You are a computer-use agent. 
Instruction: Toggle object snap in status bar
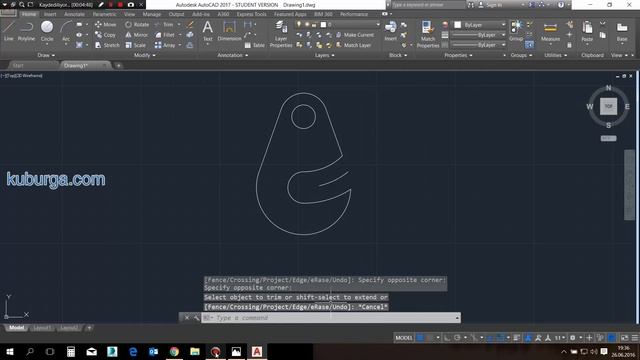(x=501, y=338)
